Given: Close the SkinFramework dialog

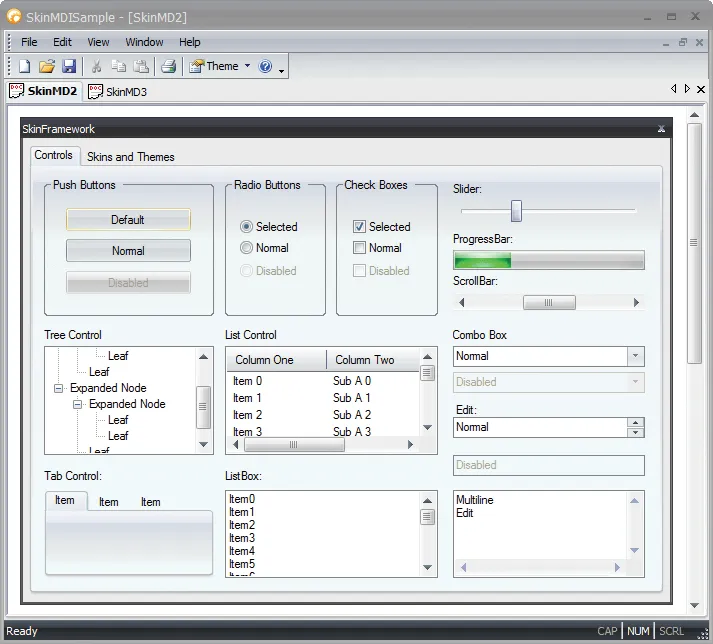Looking at the screenshot, I should (x=662, y=129).
